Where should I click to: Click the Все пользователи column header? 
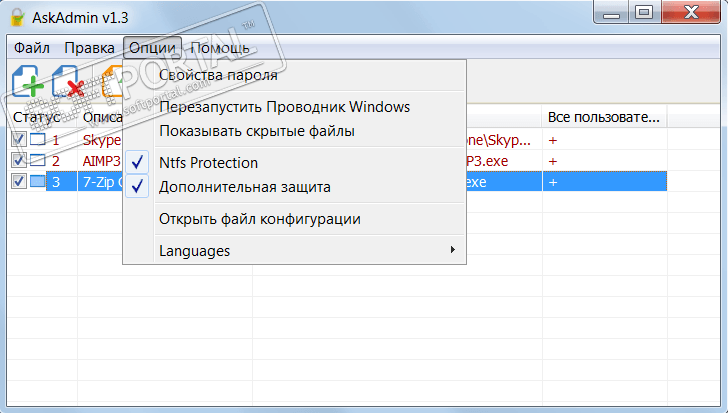[603, 117]
